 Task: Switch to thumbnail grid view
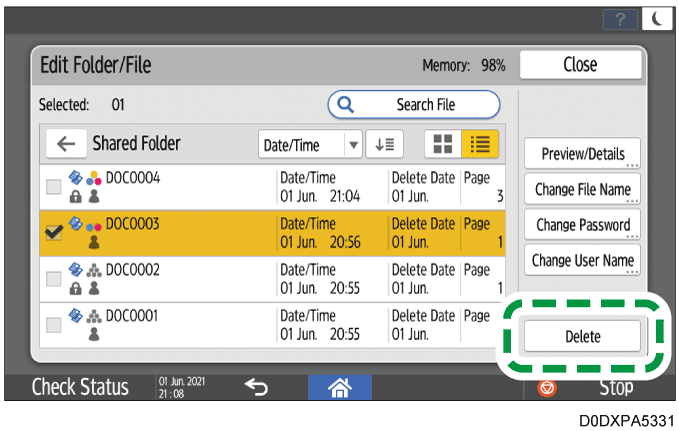tap(439, 144)
